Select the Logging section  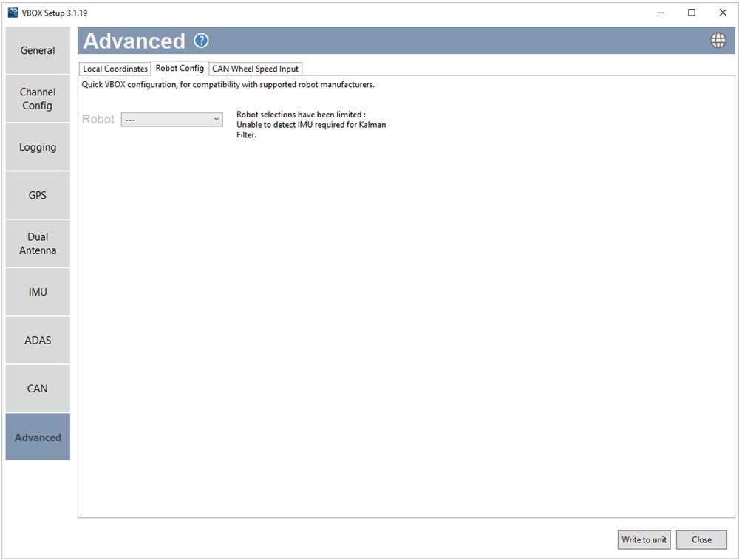point(37,146)
